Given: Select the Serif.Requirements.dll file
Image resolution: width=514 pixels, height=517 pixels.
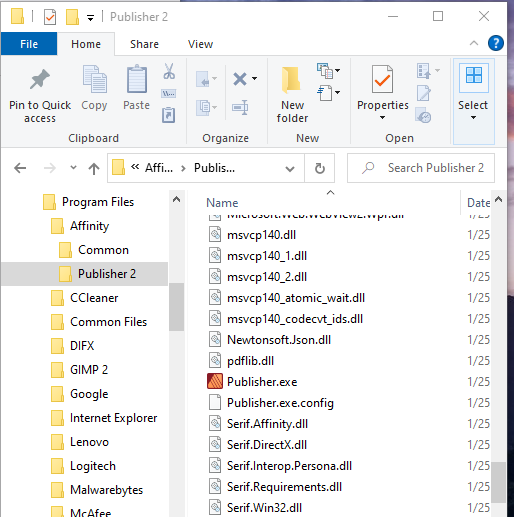Looking at the screenshot, I should (284, 487).
